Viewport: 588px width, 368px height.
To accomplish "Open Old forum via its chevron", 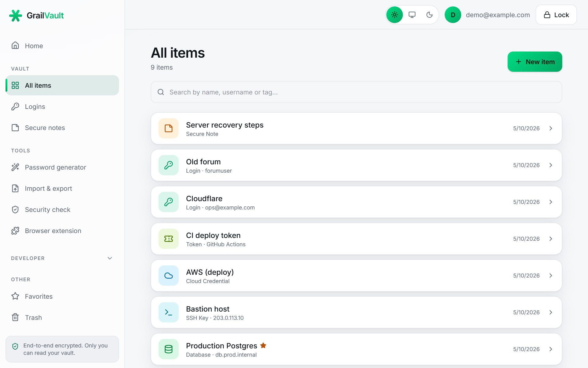I will coord(551,165).
